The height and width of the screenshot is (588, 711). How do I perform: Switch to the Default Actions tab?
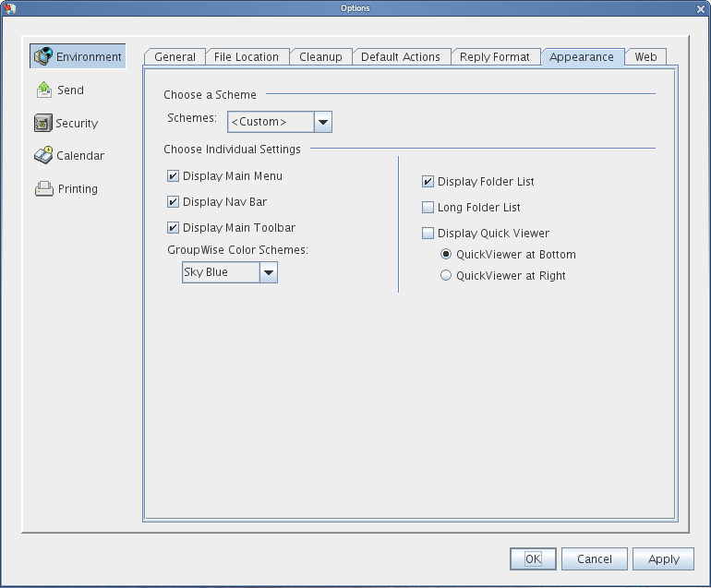coord(401,56)
